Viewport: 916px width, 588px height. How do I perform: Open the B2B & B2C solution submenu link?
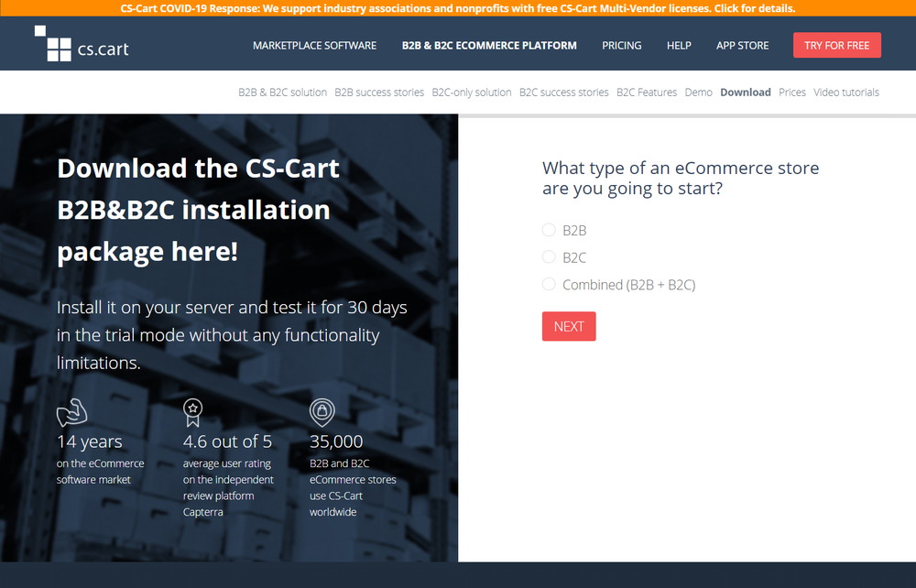point(282,93)
